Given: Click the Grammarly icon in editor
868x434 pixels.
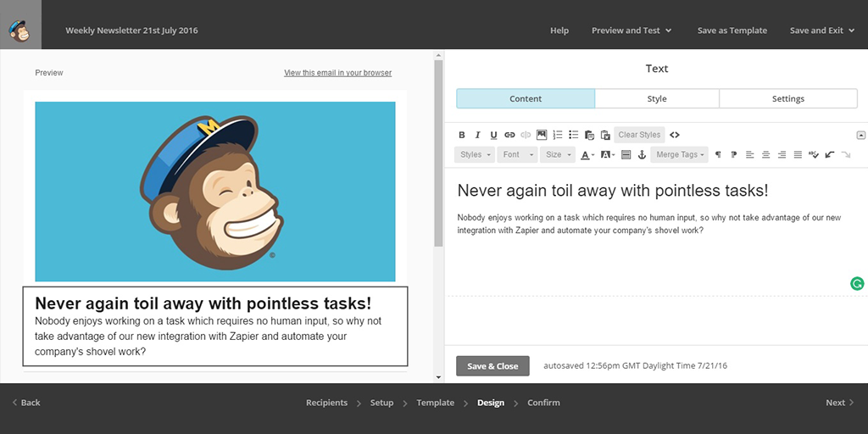Looking at the screenshot, I should pyautogui.click(x=857, y=284).
